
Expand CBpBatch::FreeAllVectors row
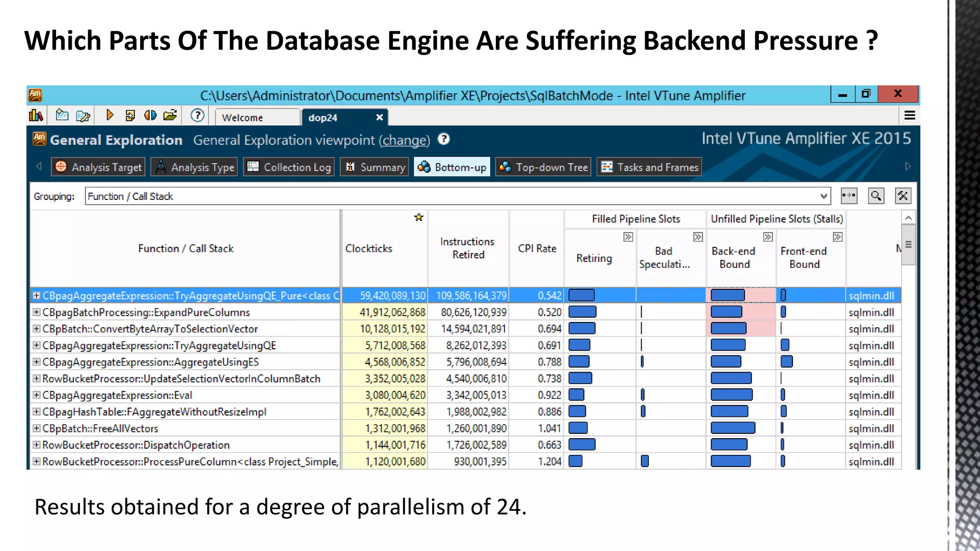pyautogui.click(x=36, y=428)
